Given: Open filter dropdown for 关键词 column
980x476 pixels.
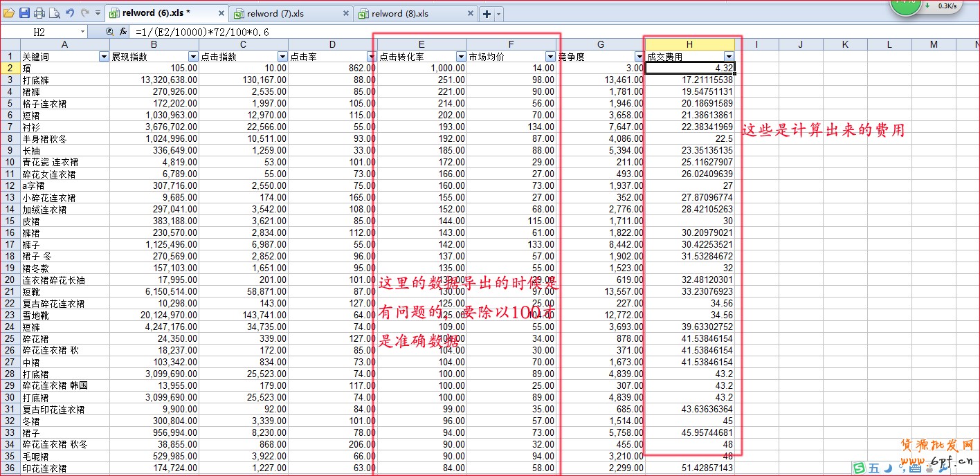Looking at the screenshot, I should 104,57.
